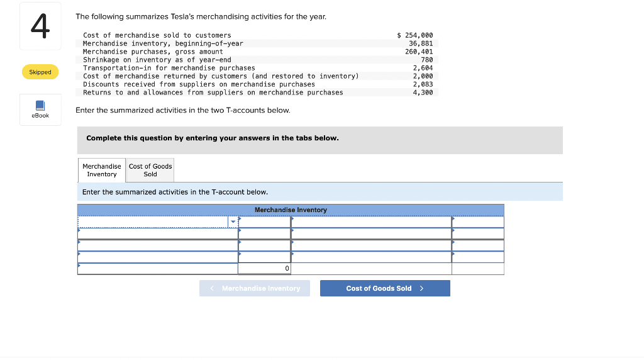Select question number 4 tile

(40, 26)
